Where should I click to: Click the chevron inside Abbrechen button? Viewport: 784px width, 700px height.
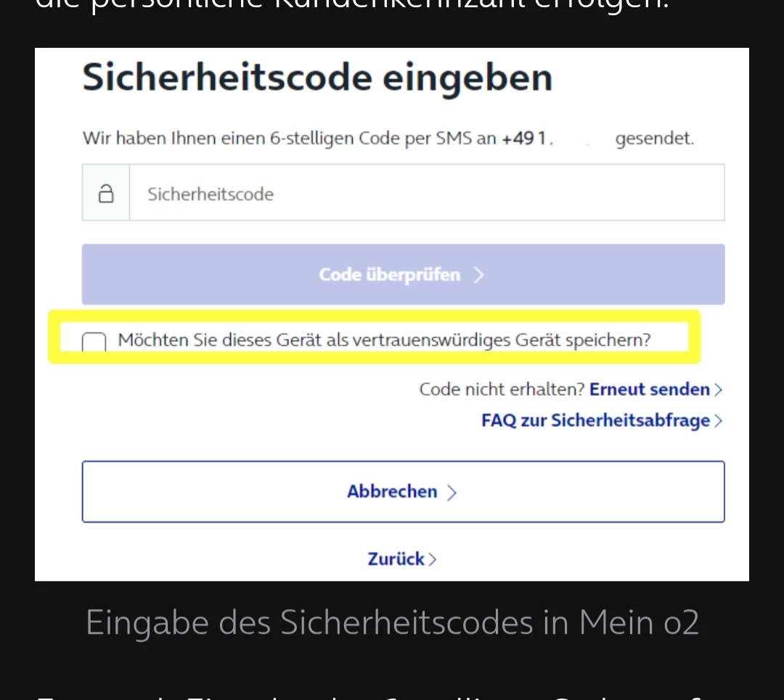452,492
